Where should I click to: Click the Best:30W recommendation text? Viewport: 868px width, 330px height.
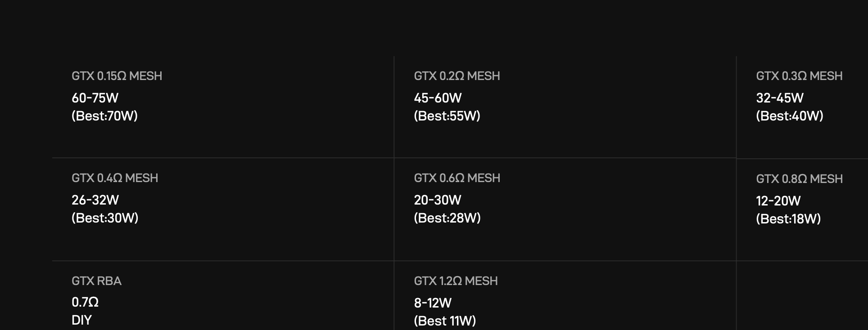[x=105, y=218]
